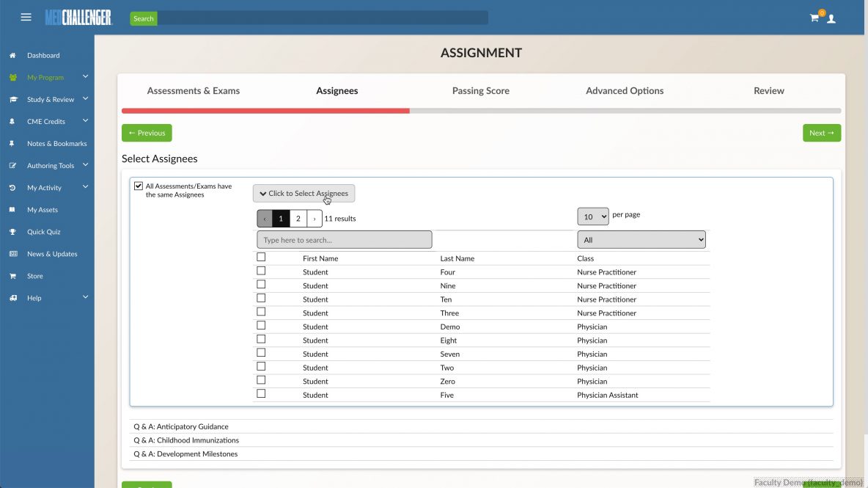Switch to the Assessments & Exams step
Viewport: 868px width, 488px height.
(x=194, y=91)
